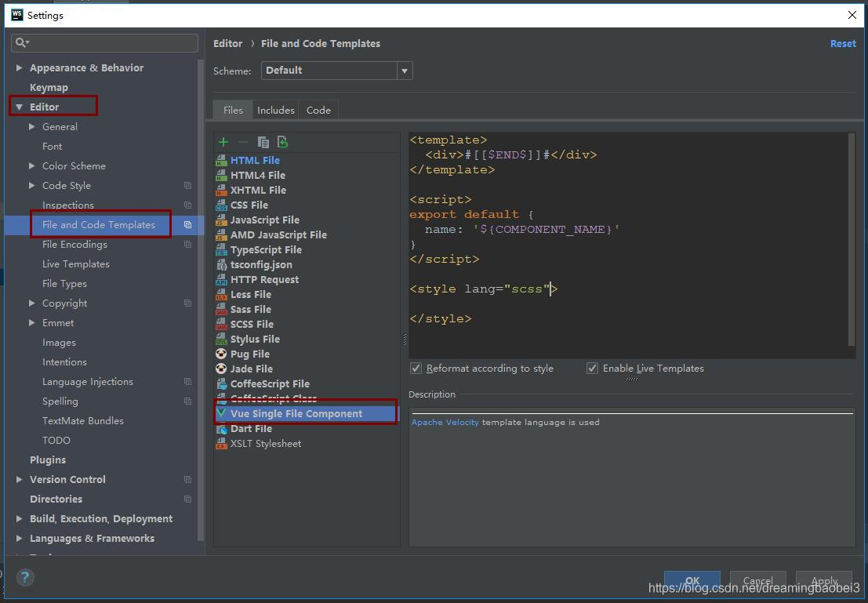Click inside the template code editor

click(x=628, y=245)
